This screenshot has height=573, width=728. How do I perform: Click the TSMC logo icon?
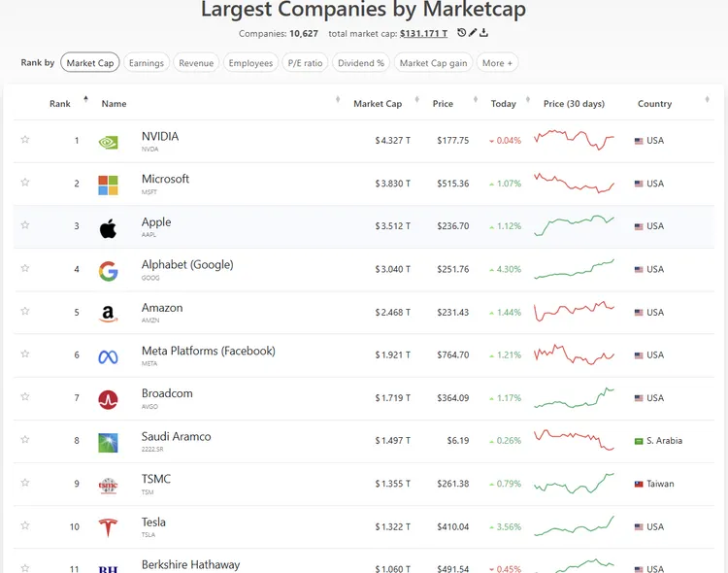(x=108, y=486)
